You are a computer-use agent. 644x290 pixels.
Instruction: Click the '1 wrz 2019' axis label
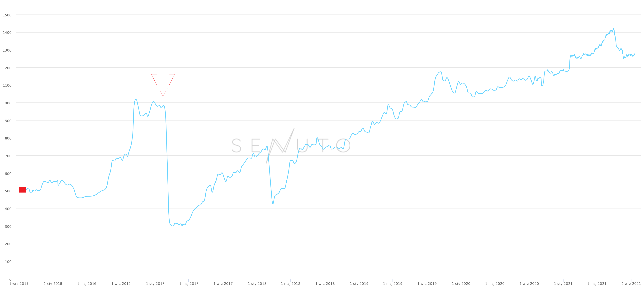tap(427, 284)
